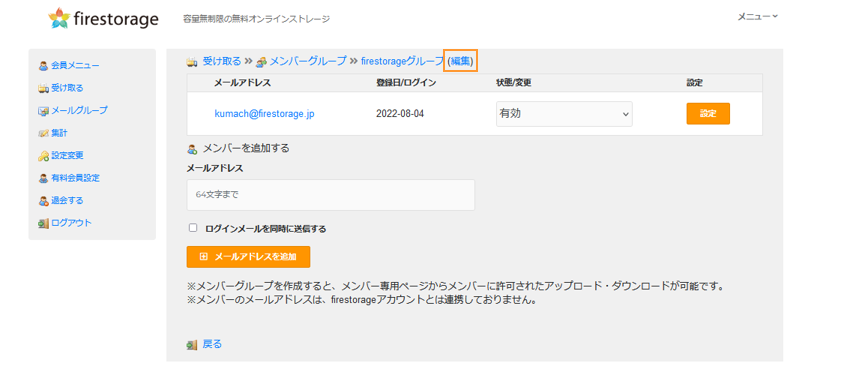Click the 集計 sidebar icon

coord(43,133)
